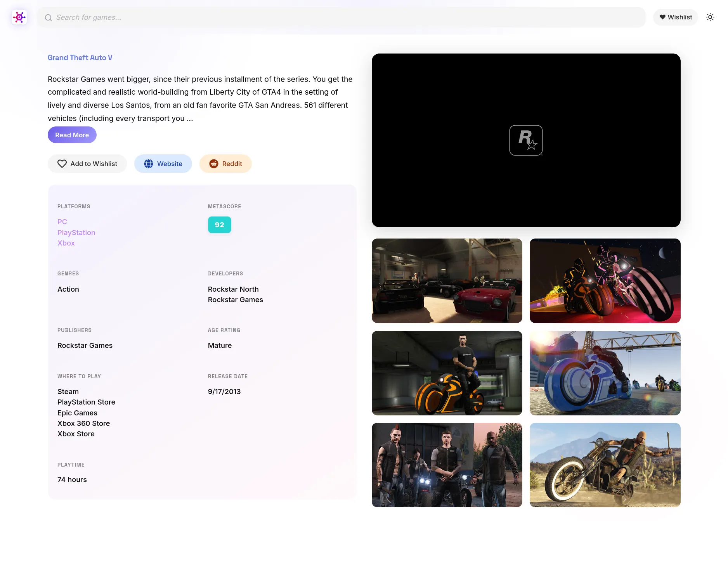
Task: Expand description with Read More
Action: point(72,135)
